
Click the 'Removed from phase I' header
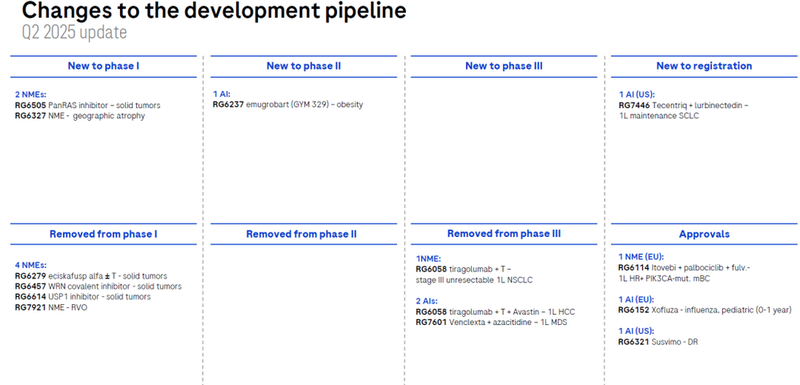click(103, 235)
